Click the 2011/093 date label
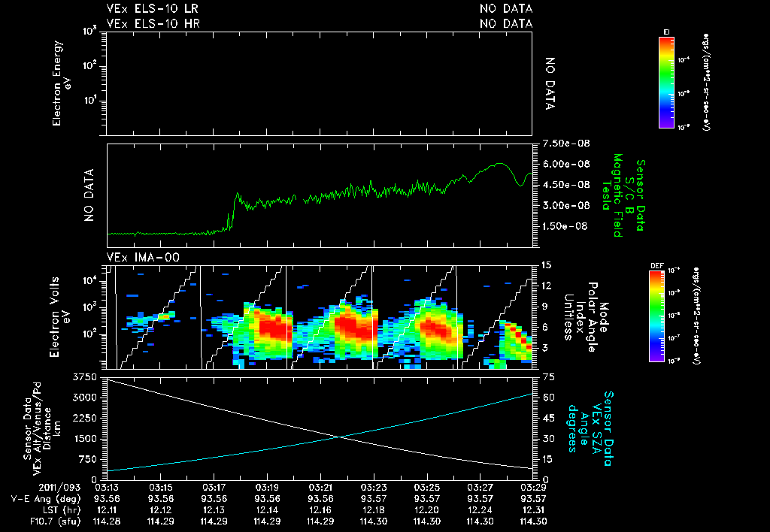 pyautogui.click(x=59, y=488)
